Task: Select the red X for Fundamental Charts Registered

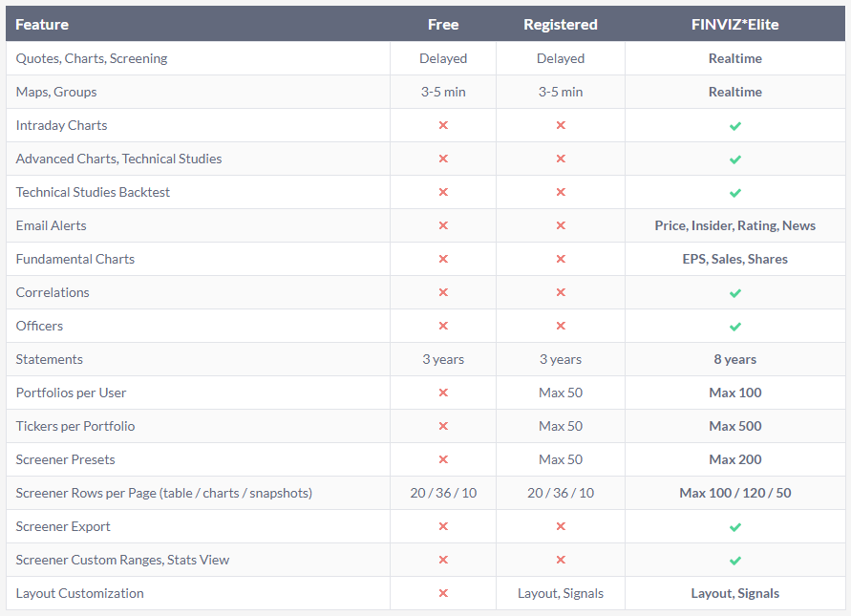Action: [561, 259]
